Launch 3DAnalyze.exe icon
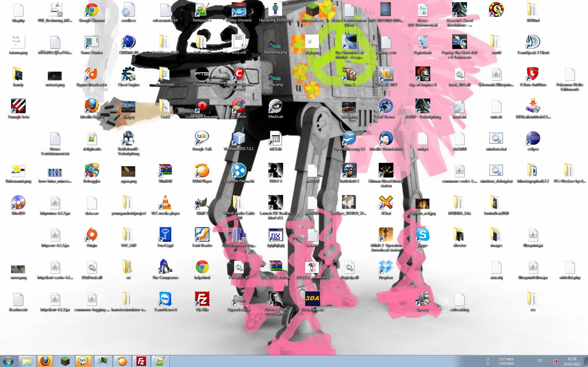The image size is (588, 367). (312, 302)
